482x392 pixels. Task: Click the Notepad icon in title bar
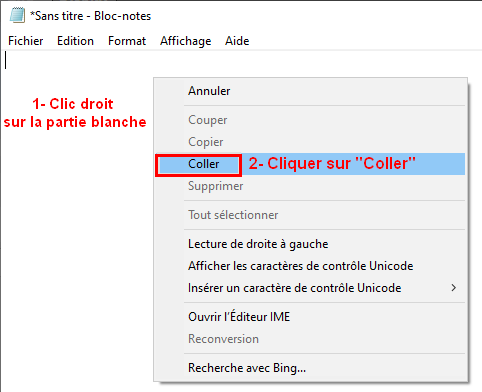pyautogui.click(x=17, y=15)
